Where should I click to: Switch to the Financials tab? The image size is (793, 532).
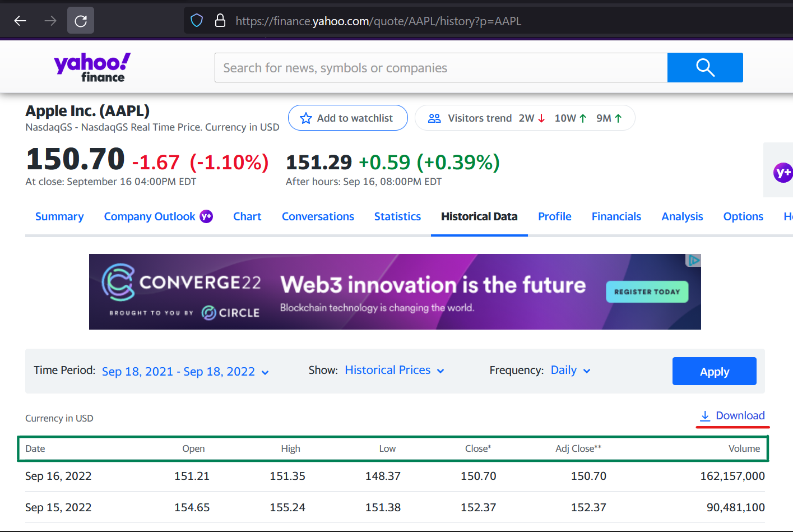click(x=616, y=216)
